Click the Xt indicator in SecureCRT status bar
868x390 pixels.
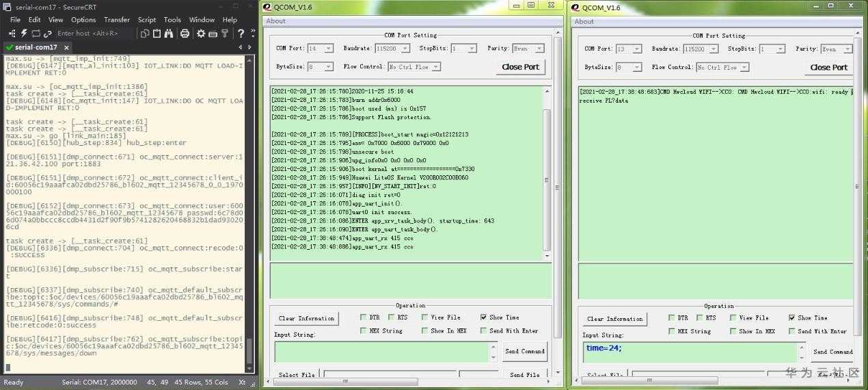(242, 382)
